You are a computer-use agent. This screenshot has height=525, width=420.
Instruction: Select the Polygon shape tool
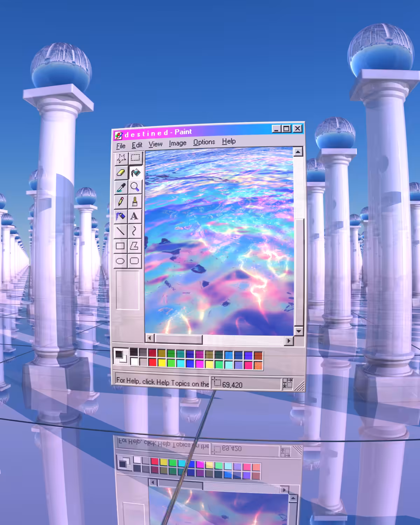134,246
